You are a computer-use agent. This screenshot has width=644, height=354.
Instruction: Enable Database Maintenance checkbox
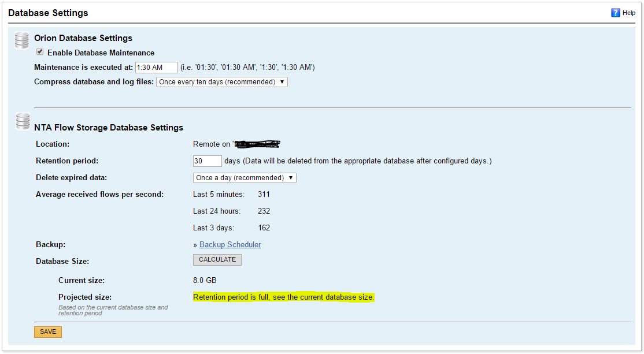[x=39, y=52]
